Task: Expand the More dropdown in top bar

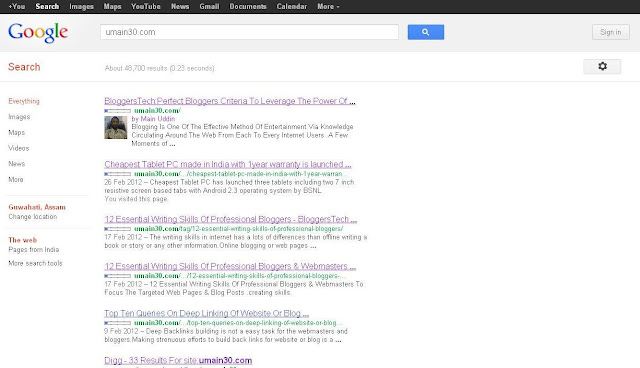Action: coord(328,7)
